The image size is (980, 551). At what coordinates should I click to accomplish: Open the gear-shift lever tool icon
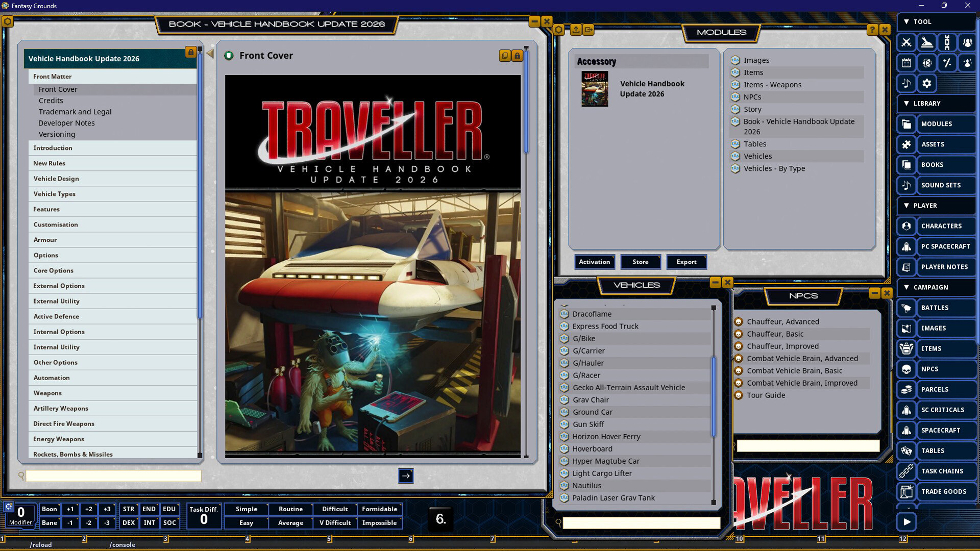(927, 42)
